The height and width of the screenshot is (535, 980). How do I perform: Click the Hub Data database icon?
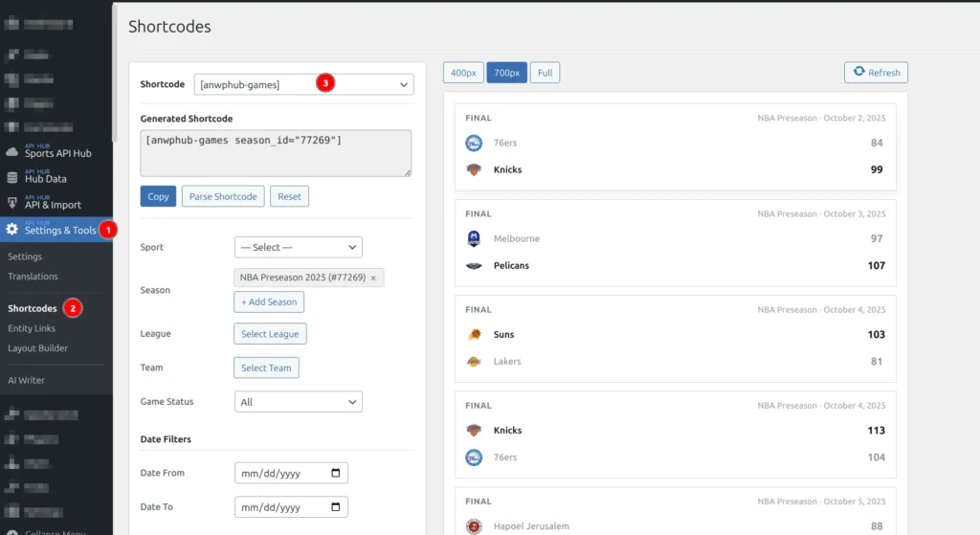pyautogui.click(x=11, y=177)
